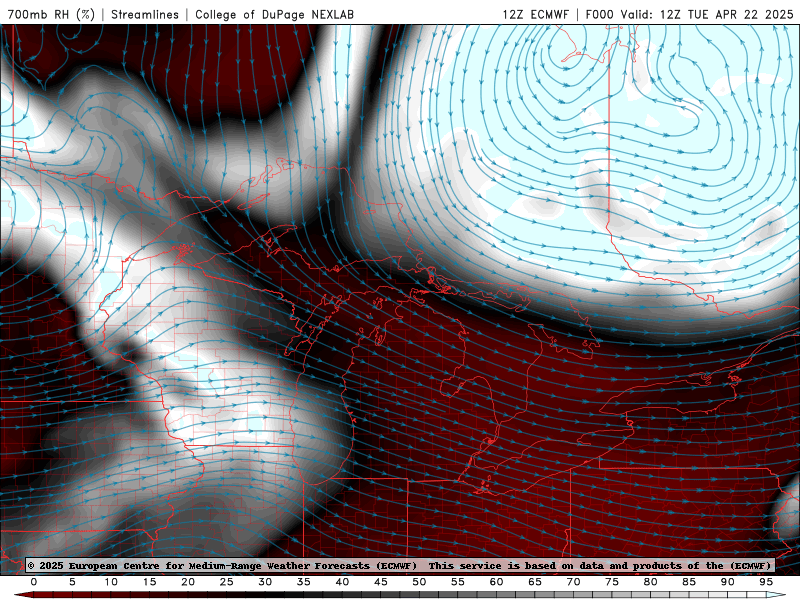Screen dimensions: 800x600
Task: Click the '15' label on the color scale
Action: click(x=149, y=582)
